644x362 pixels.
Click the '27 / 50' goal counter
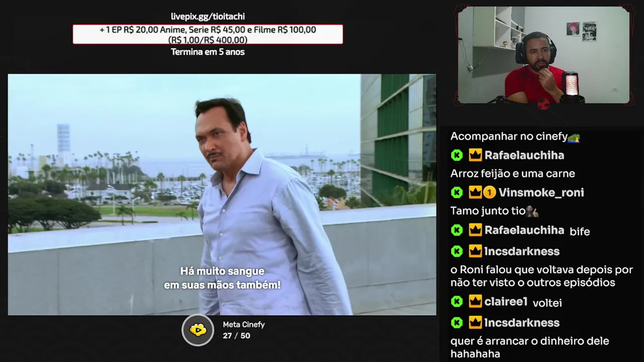(236, 336)
